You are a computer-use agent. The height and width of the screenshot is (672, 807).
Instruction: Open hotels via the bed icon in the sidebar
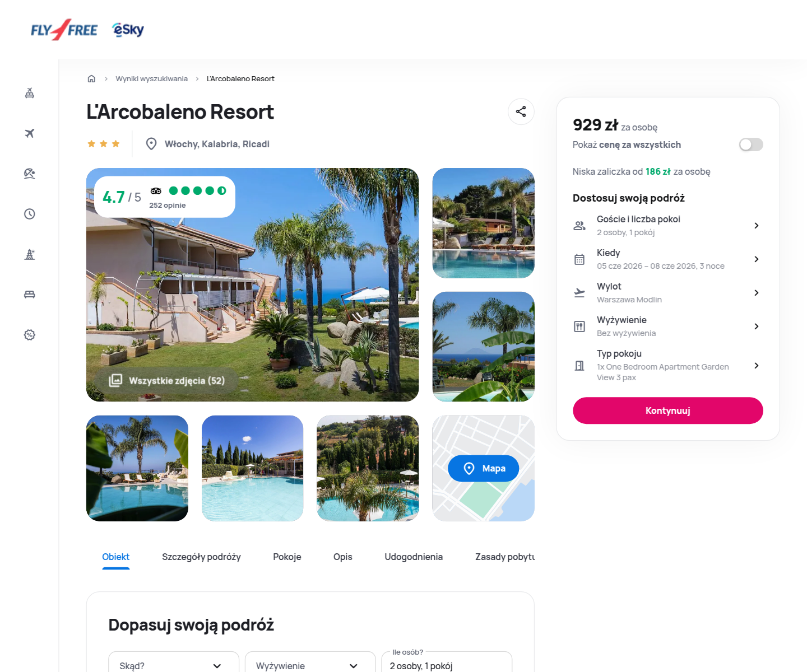click(30, 295)
